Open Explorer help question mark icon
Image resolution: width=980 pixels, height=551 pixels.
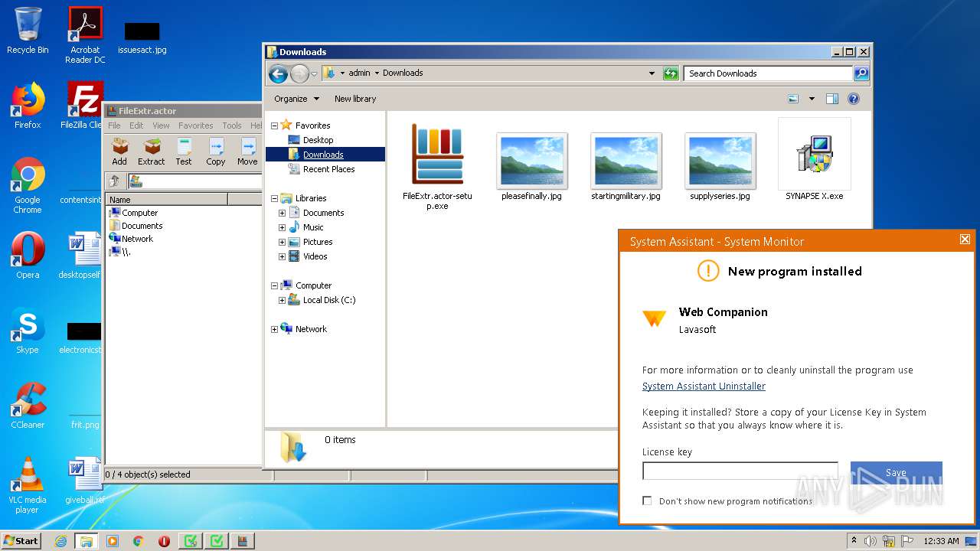click(x=854, y=99)
